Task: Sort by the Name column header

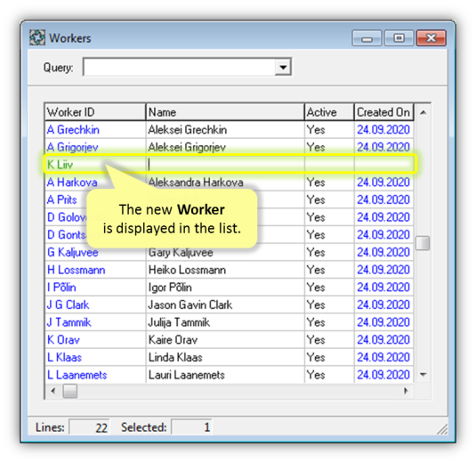Action: click(x=225, y=112)
